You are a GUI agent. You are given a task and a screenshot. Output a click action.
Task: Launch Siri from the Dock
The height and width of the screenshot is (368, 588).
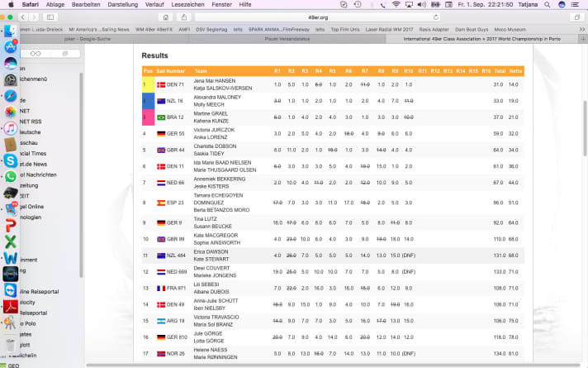[x=10, y=63]
